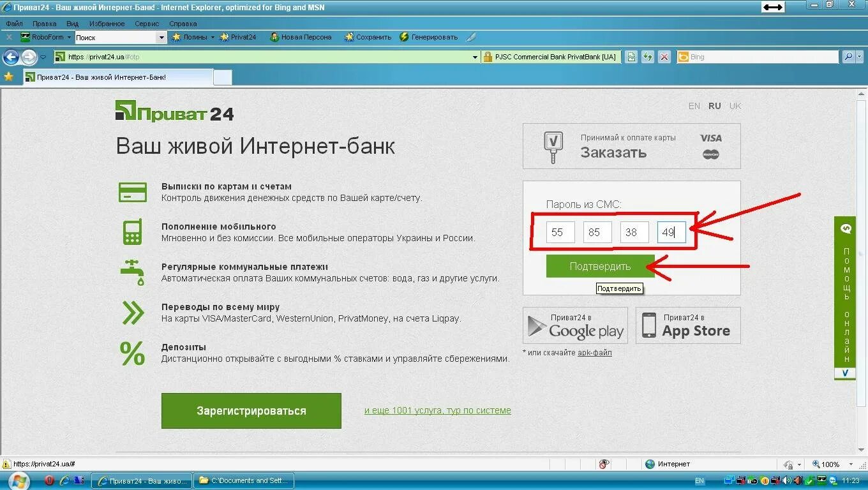This screenshot has width=868, height=490.
Task: Click the privat24.ua address bar
Action: tap(268, 57)
